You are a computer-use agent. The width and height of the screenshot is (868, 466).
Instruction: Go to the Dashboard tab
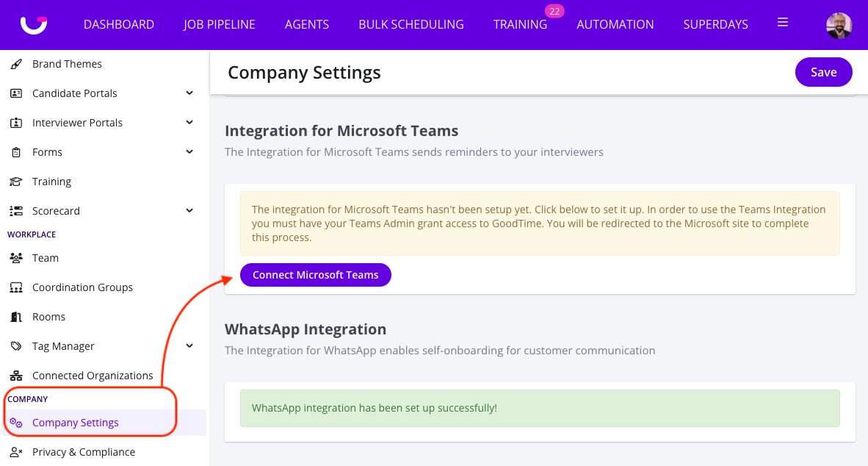click(x=119, y=25)
